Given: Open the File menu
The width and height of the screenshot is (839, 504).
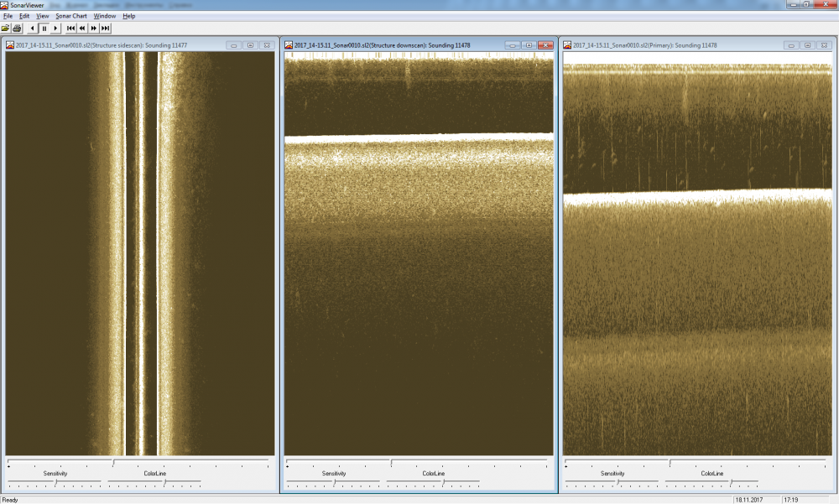Looking at the screenshot, I should 8,16.
